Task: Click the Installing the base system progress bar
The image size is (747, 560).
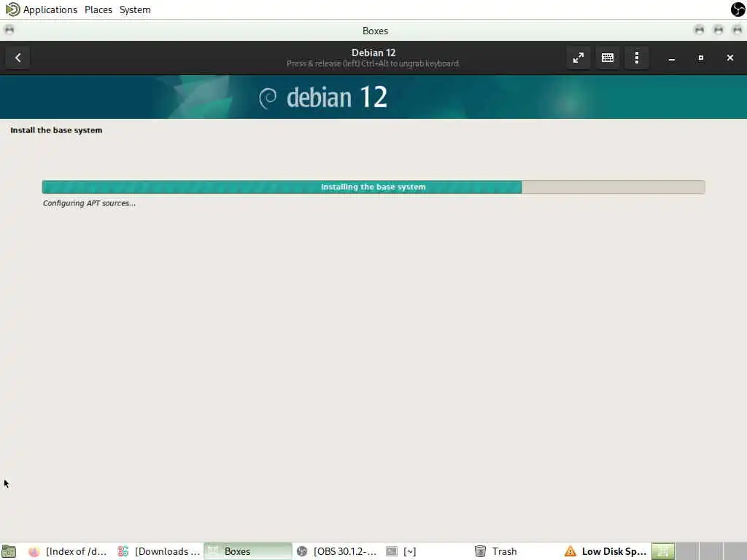Action: 373,187
